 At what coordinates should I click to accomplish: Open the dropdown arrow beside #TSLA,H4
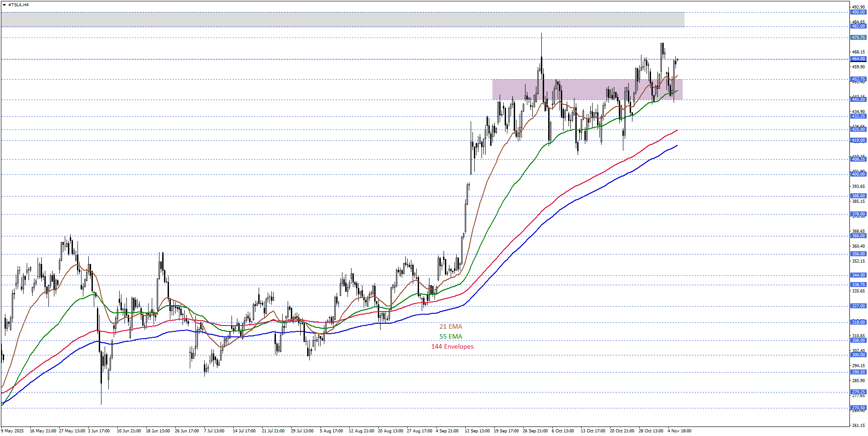tap(4, 5)
